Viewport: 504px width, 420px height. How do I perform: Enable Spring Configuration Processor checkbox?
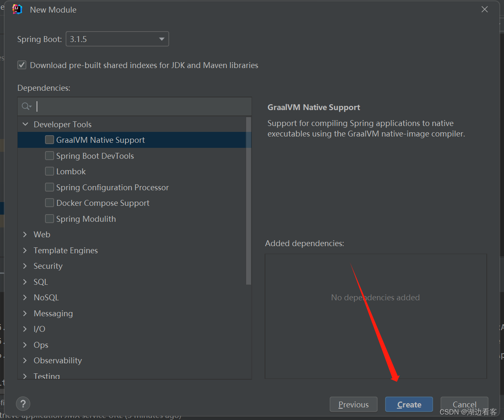[50, 187]
